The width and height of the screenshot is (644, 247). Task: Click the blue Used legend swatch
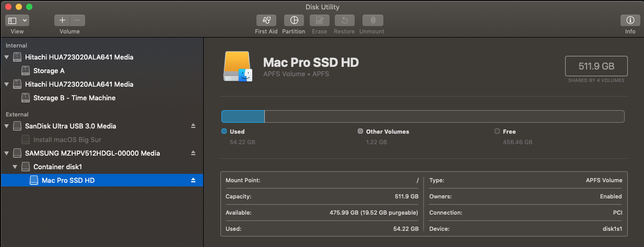(x=224, y=132)
